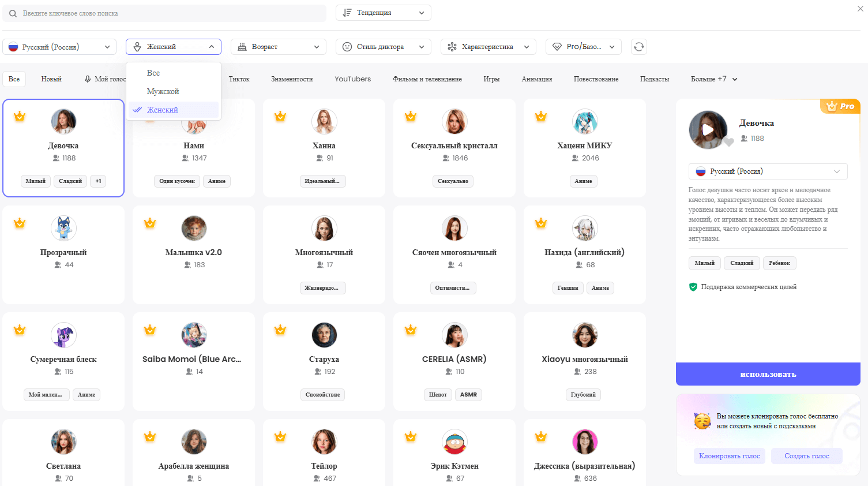Click the Шепот tag on CERELIA card
Screen dimensions: 868x486
[438, 395]
